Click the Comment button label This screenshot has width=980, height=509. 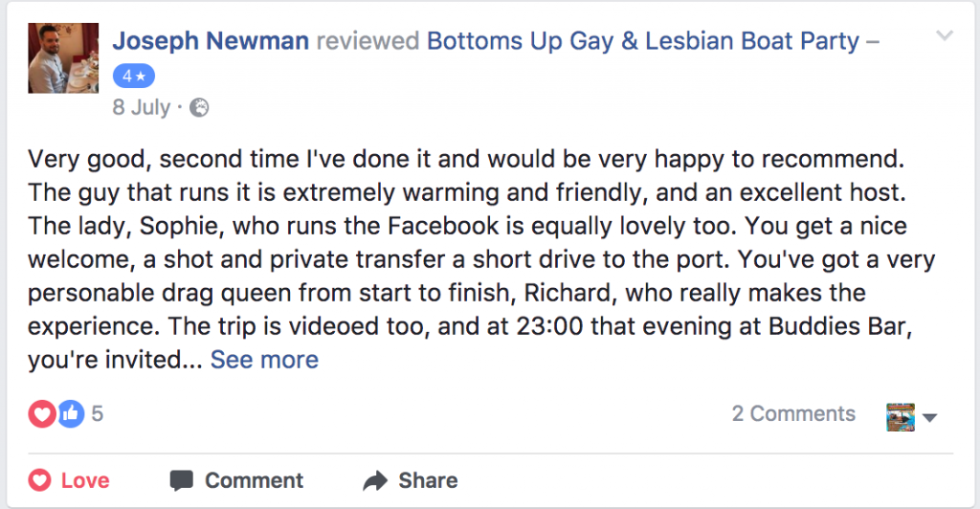click(254, 480)
